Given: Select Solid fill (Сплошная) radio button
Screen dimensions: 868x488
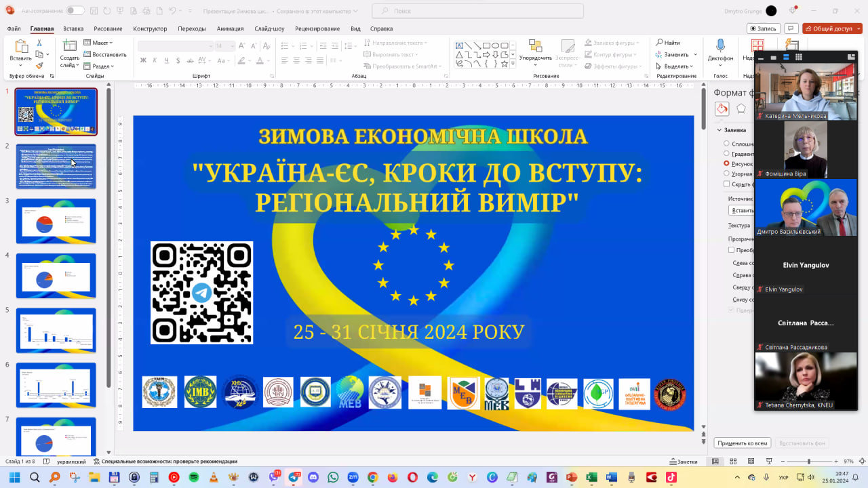Looking at the screenshot, I should (x=727, y=144).
